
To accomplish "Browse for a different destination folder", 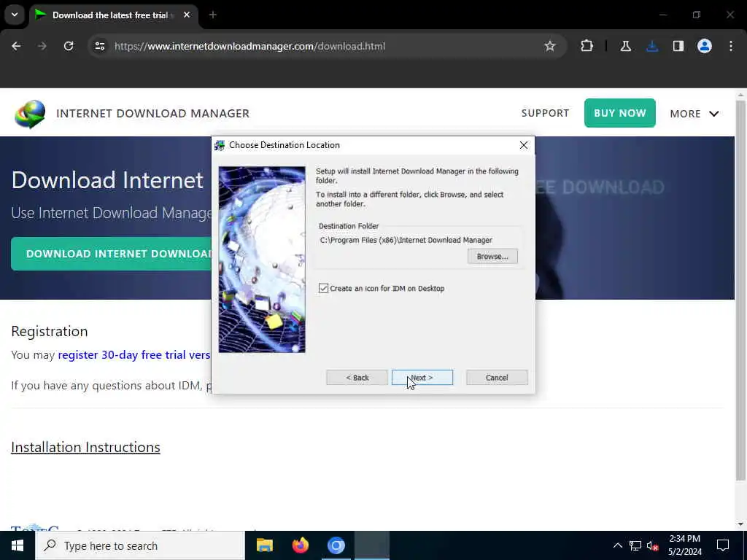I will click(x=492, y=256).
